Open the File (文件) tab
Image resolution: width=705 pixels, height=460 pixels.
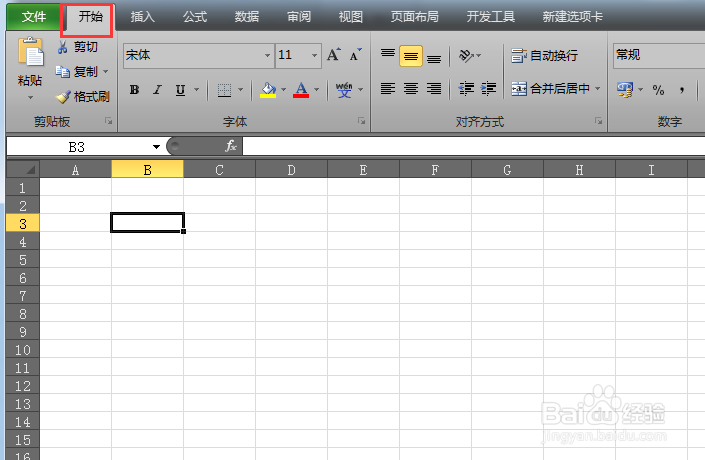pos(34,17)
